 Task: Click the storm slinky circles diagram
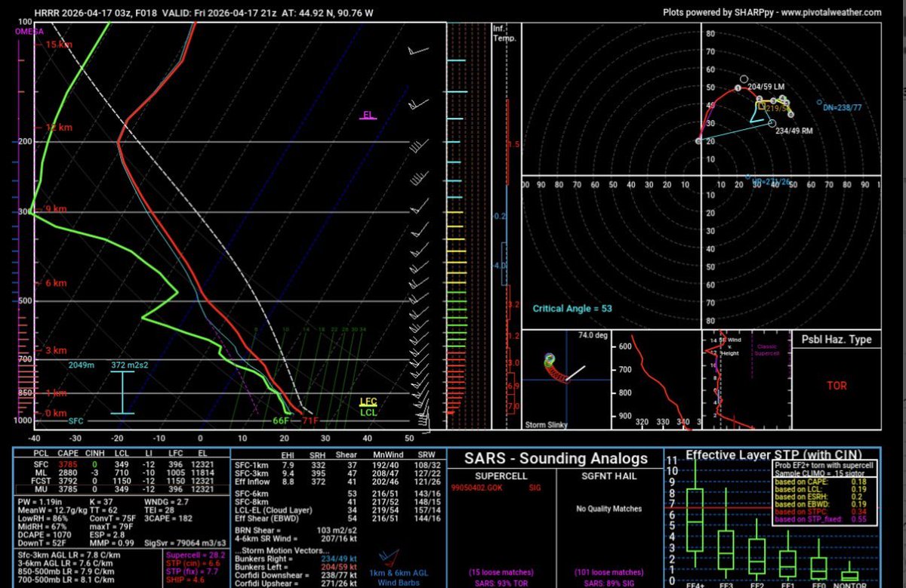[559, 368]
